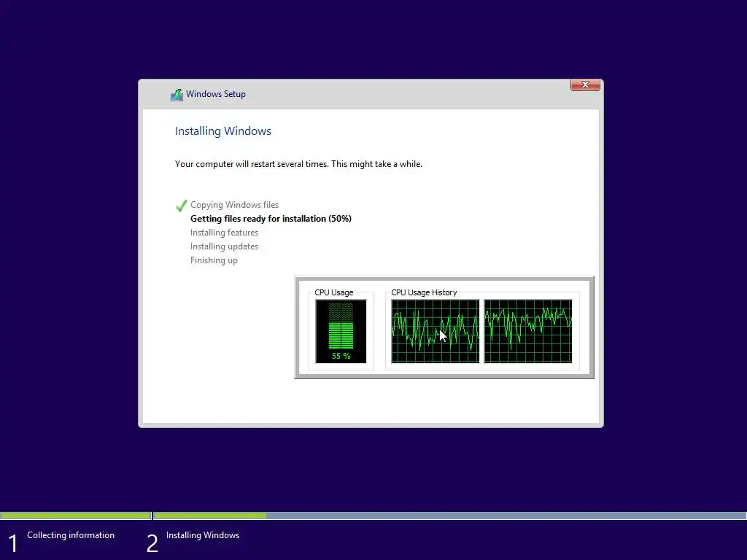Click the CPU Usage meter gauge

point(341,331)
